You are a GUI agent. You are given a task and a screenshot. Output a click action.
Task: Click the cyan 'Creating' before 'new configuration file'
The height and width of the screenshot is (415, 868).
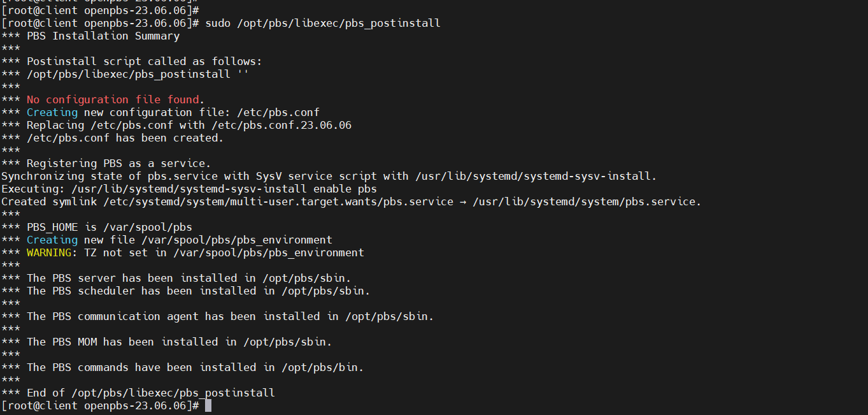(x=52, y=112)
